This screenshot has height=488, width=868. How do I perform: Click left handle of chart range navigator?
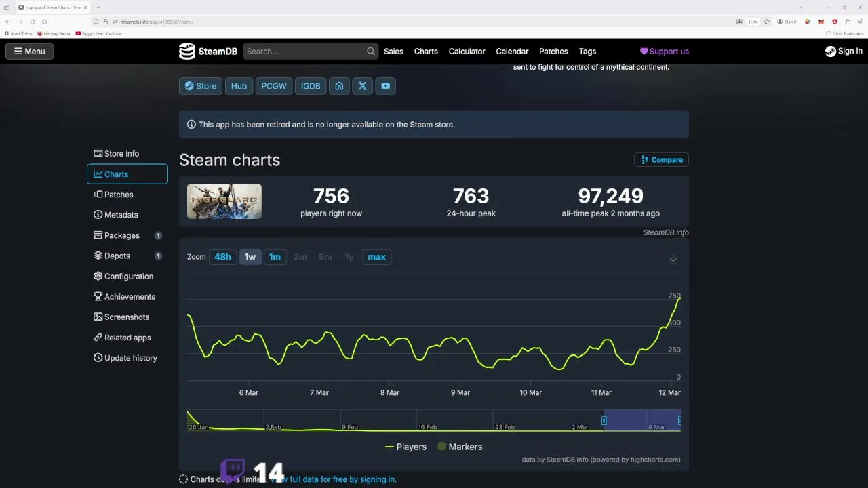[604, 420]
